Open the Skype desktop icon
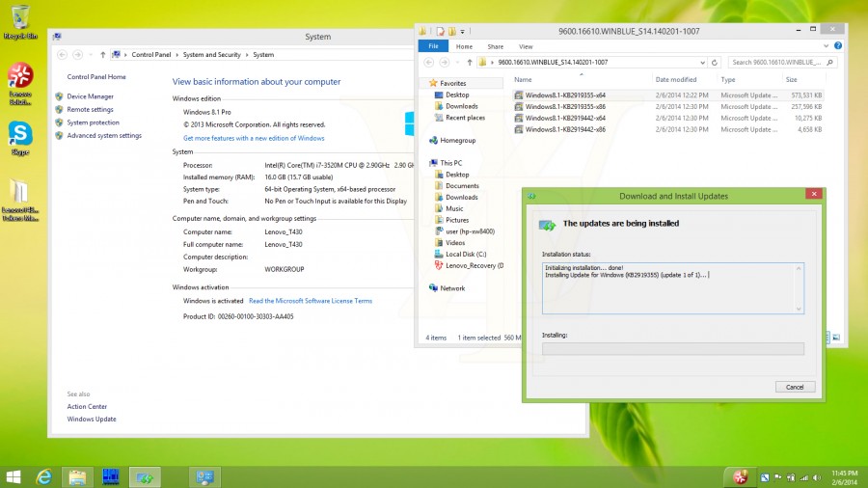The height and width of the screenshot is (488, 868). 20,138
